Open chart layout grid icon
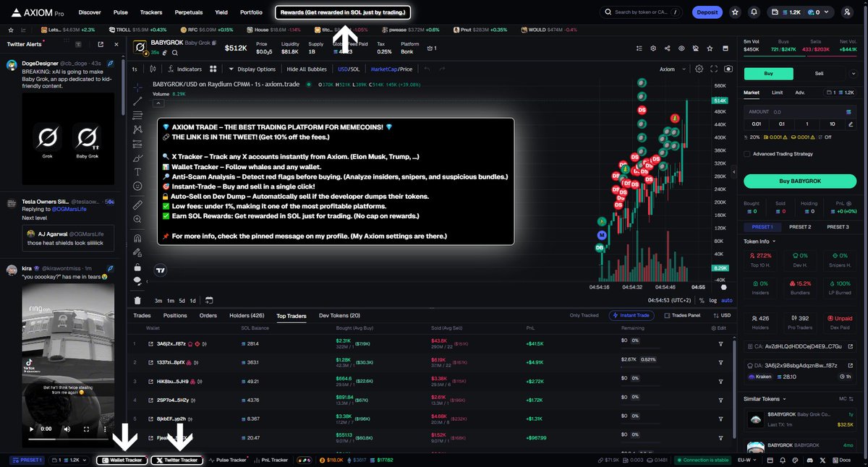 [x=213, y=69]
